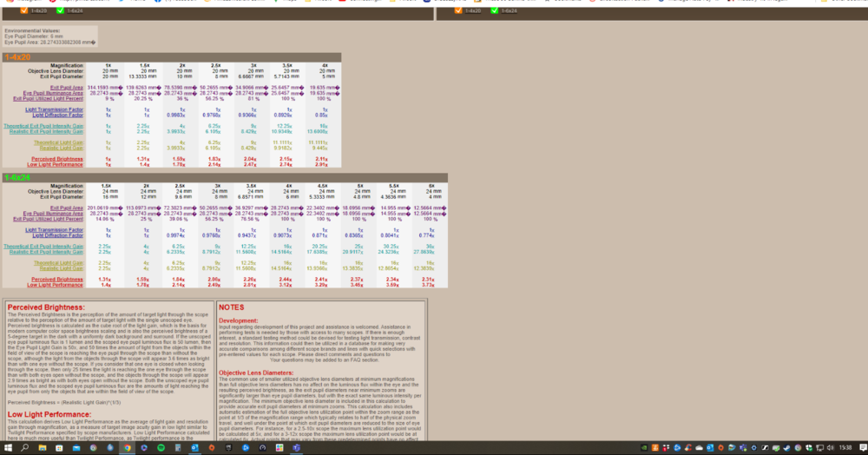
Task: Open Theoretical Light Gain link in 1-6x24 table
Action: click(x=59, y=262)
